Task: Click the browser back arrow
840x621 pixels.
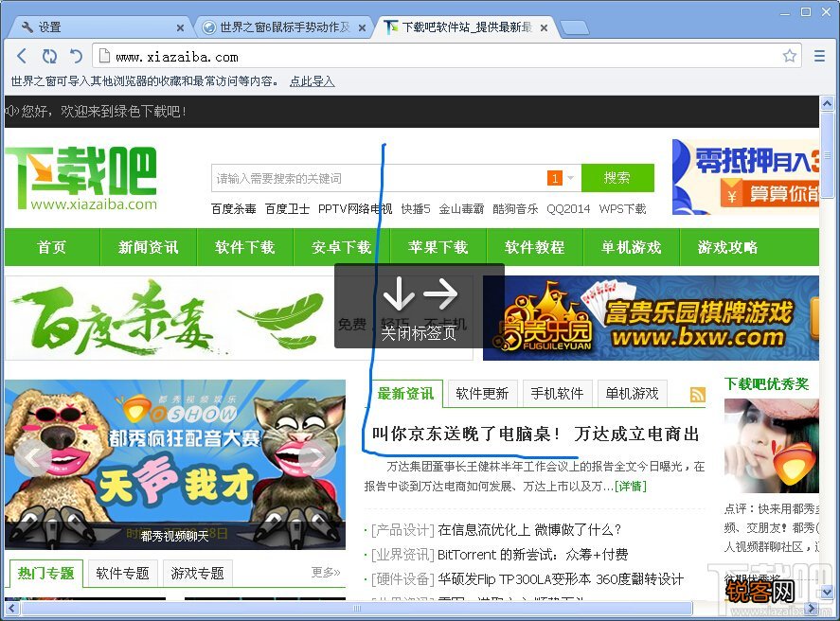Action: coord(22,56)
